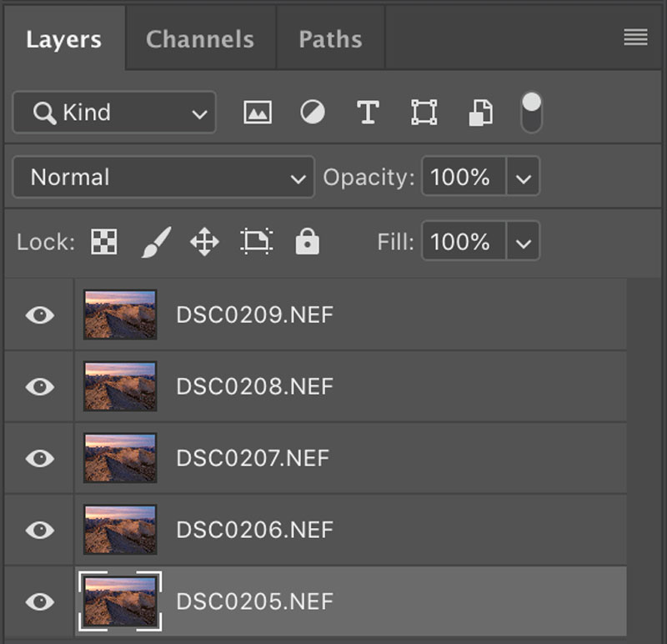
Task: Filter for shape layers icon
Action: click(424, 113)
